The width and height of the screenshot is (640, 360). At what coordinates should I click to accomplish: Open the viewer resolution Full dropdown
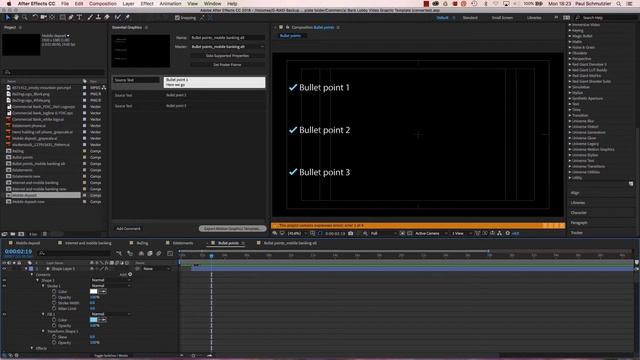coord(383,233)
